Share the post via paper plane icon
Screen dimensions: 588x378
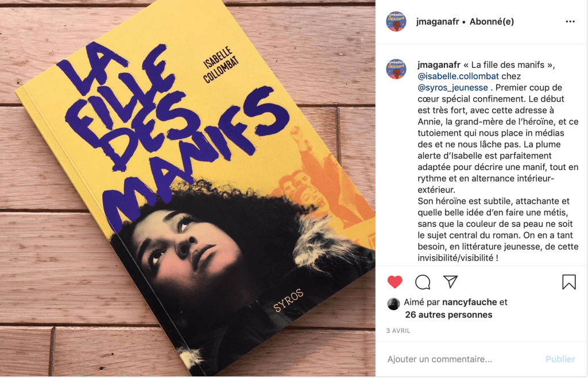pos(450,281)
